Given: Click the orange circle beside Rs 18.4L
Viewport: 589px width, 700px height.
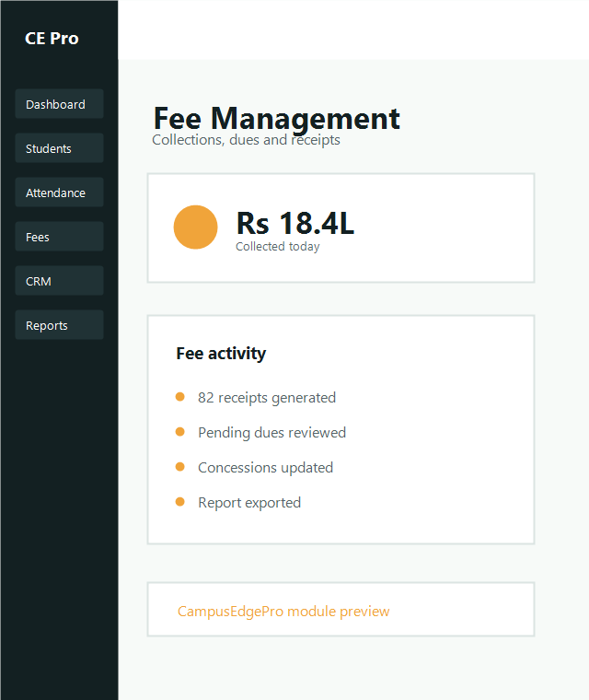Looking at the screenshot, I should 195,227.
